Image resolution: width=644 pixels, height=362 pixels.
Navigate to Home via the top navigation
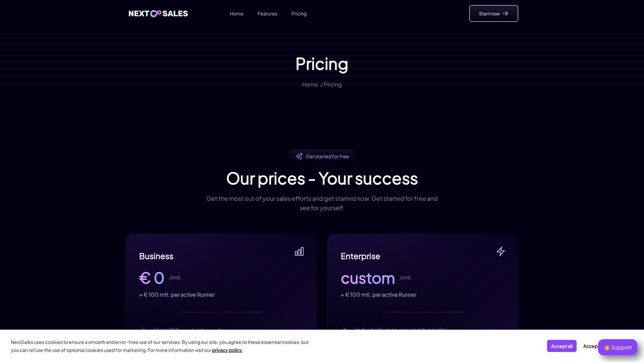236,13
